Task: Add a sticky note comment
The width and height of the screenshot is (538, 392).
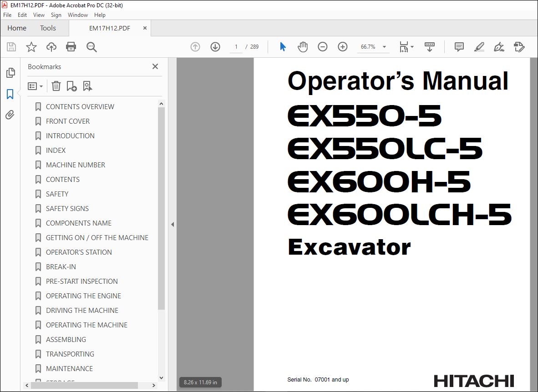Action: click(459, 47)
